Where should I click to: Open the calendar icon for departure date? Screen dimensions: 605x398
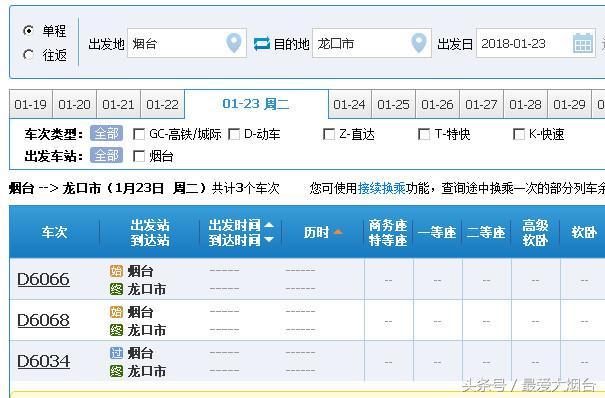click(583, 43)
